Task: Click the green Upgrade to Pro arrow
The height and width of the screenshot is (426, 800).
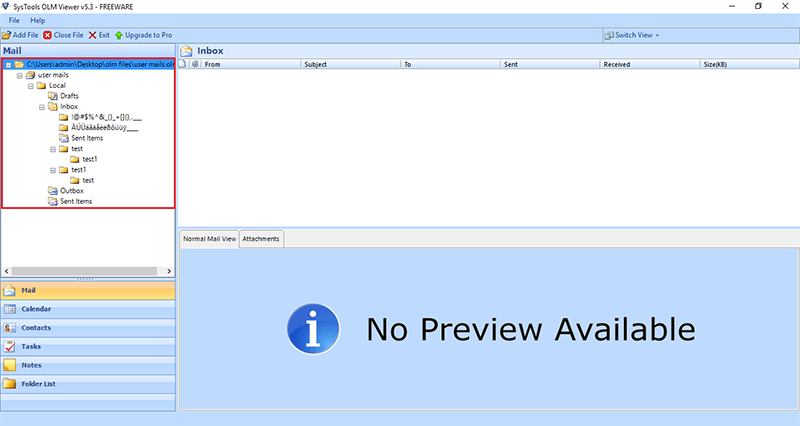Action: click(x=119, y=35)
